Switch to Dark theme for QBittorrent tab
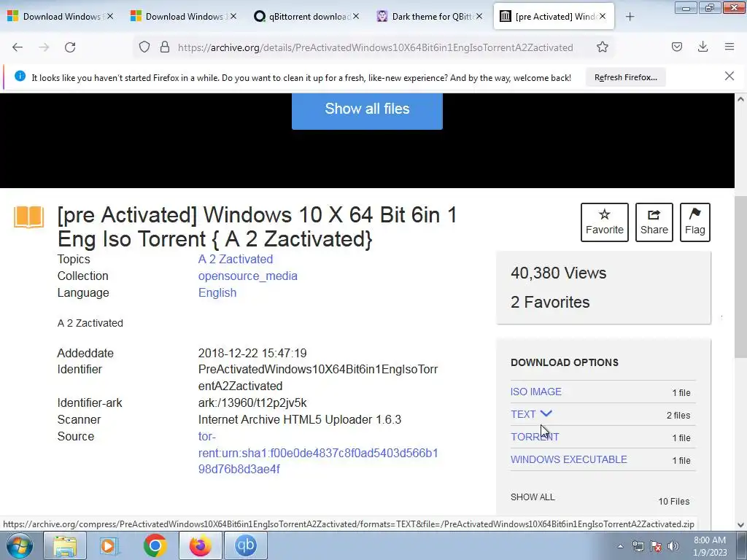The height and width of the screenshot is (560, 747). [429, 17]
